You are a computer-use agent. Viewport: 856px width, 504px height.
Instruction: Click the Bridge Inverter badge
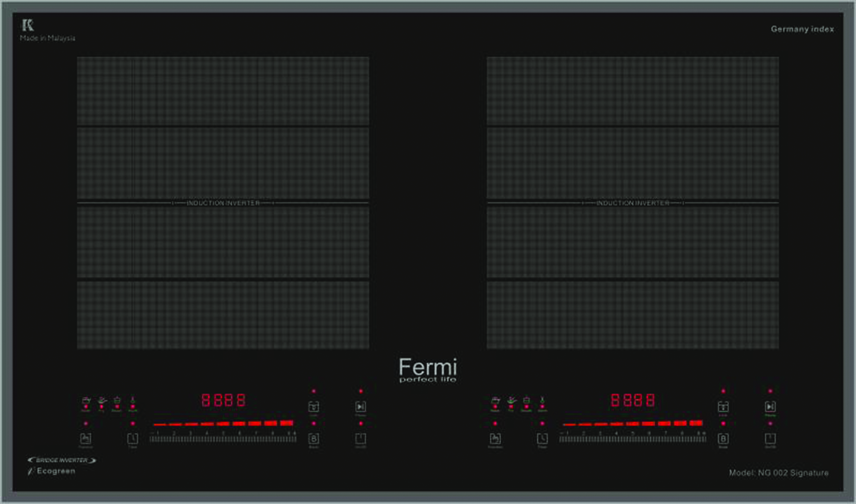point(62,460)
